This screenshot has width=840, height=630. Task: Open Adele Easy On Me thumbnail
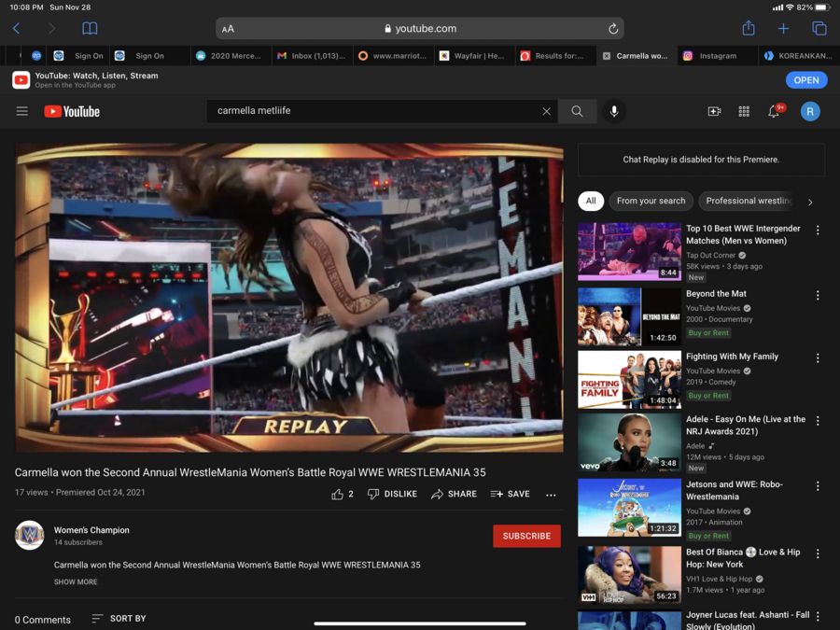(x=629, y=442)
